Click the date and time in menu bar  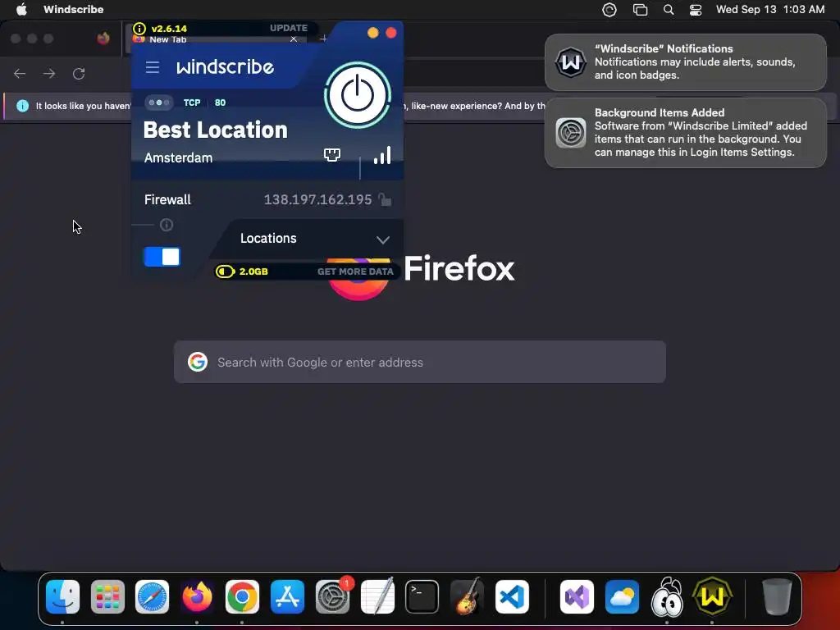[770, 10]
